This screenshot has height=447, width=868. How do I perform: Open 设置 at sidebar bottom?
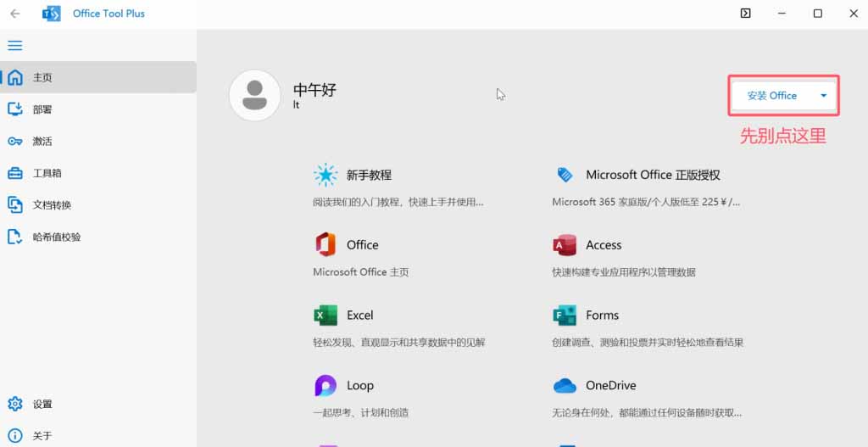(x=98, y=404)
